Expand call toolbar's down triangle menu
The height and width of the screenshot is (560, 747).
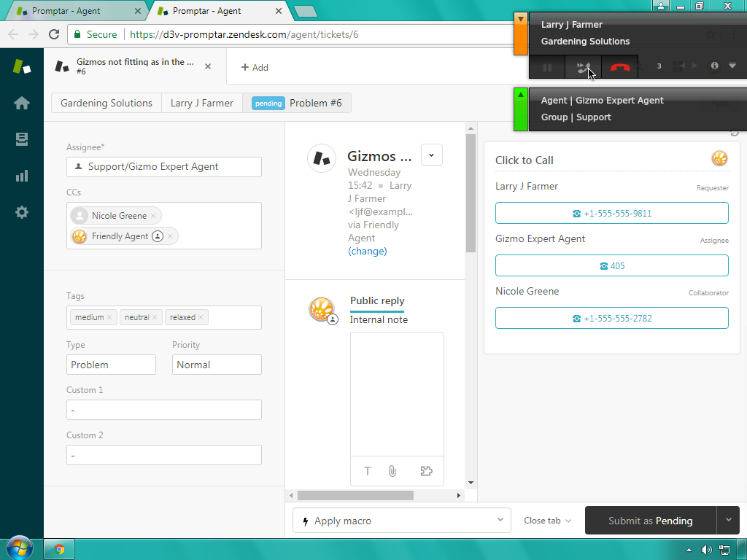pyautogui.click(x=732, y=66)
